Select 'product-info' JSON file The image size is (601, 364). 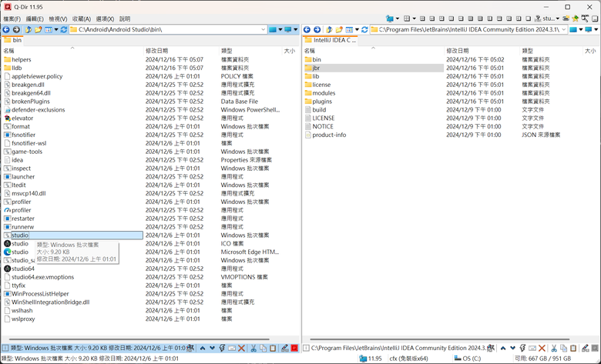pos(329,135)
